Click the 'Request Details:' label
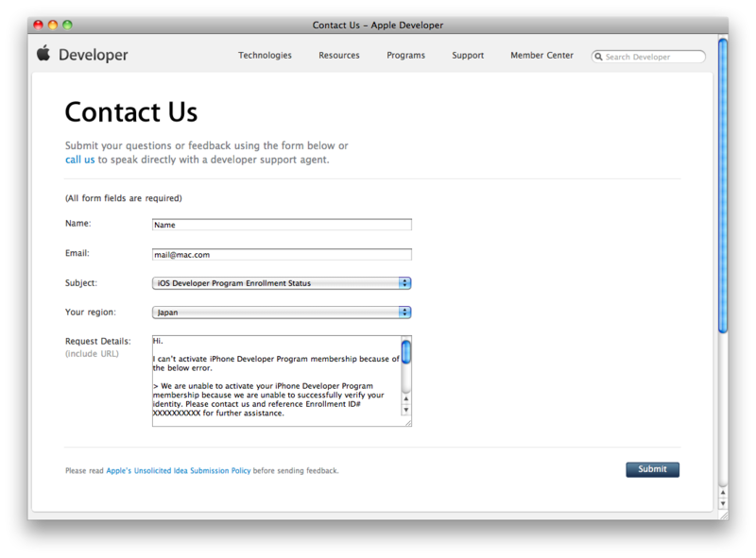 coord(98,341)
